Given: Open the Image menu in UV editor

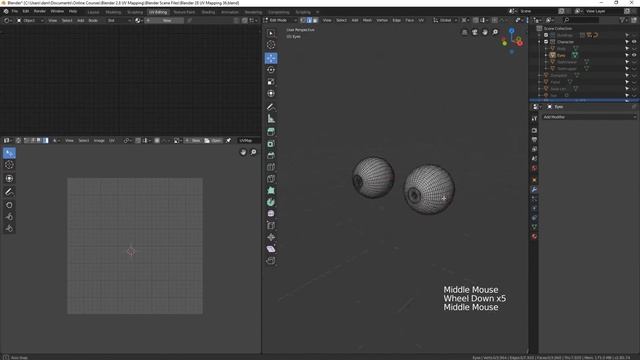Looking at the screenshot, I should (x=99, y=140).
